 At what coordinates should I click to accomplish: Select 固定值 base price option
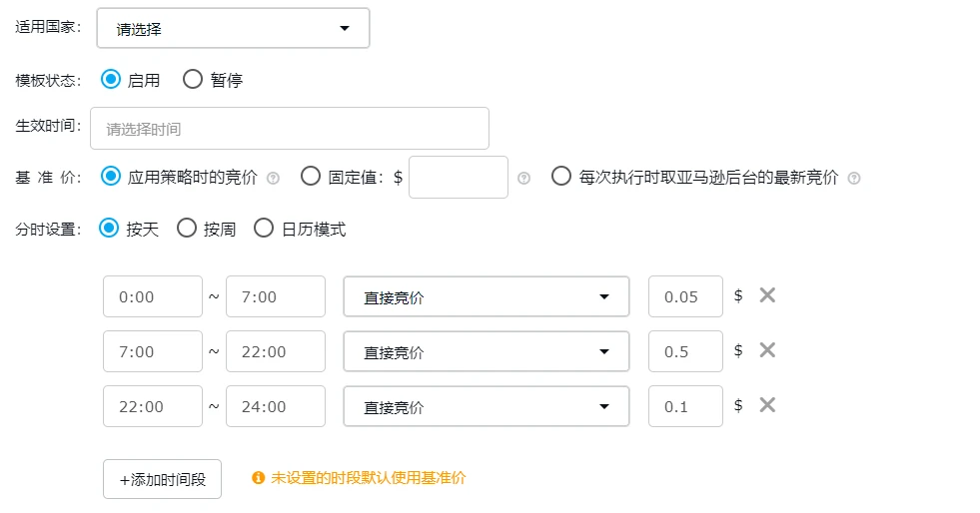click(x=311, y=178)
